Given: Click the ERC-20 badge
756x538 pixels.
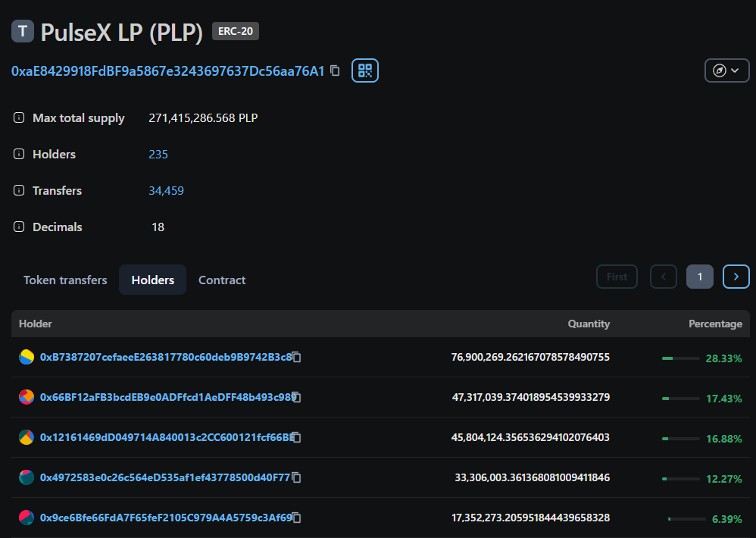Looking at the screenshot, I should [236, 31].
